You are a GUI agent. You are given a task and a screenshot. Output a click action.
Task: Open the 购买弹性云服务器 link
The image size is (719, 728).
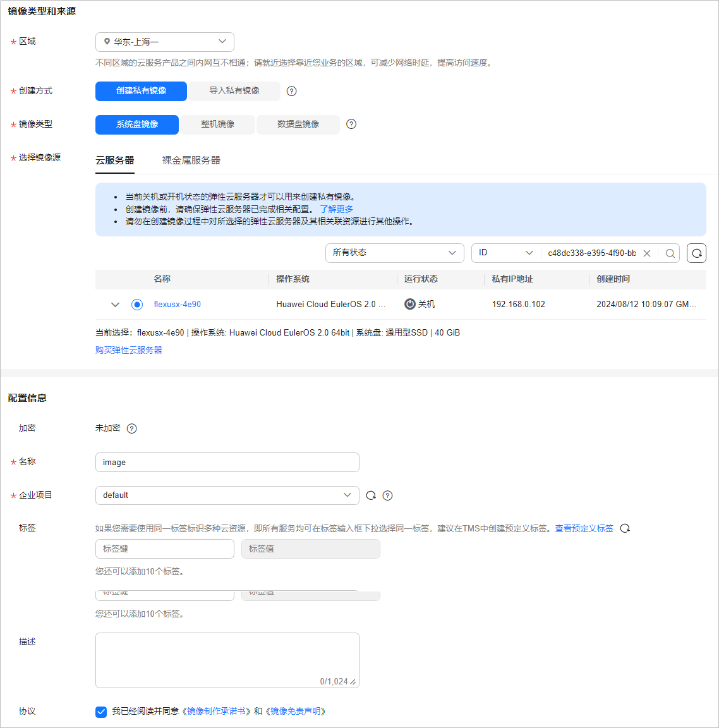[129, 350]
